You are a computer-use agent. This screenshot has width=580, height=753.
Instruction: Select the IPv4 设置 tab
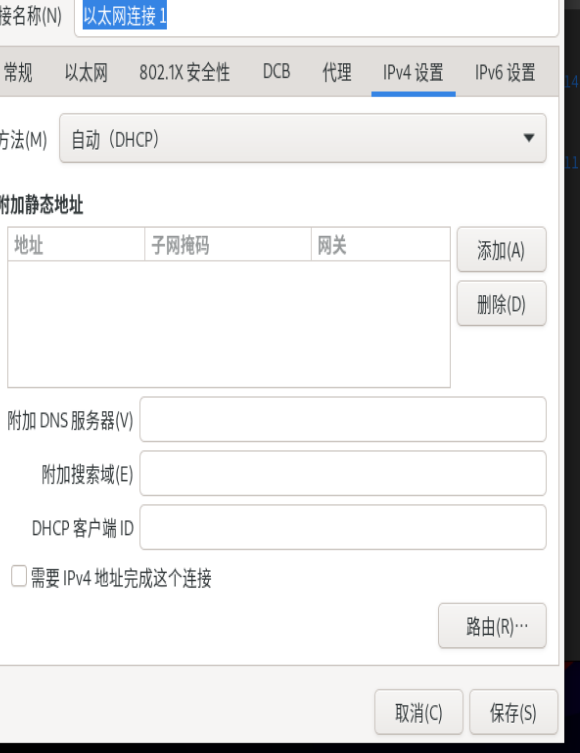tap(413, 73)
